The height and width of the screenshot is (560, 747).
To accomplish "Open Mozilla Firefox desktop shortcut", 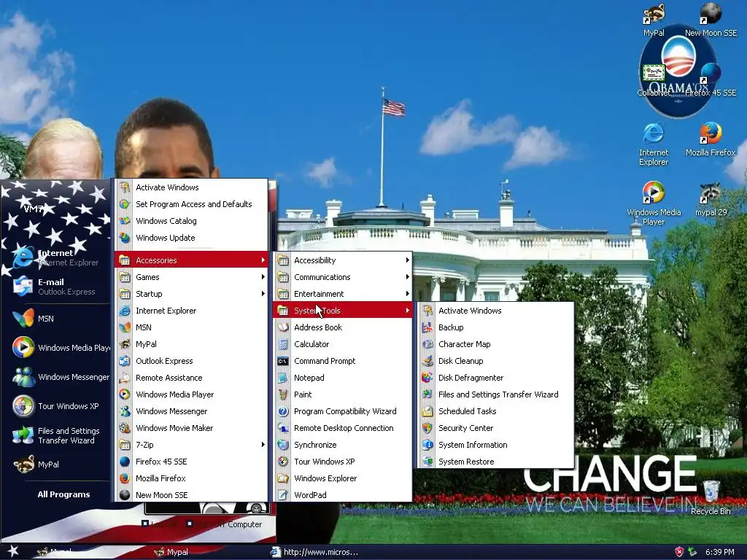I will pos(711,139).
